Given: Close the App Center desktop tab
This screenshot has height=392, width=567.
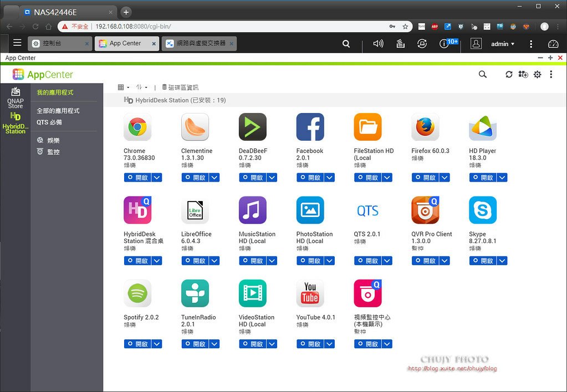Looking at the screenshot, I should click(x=154, y=44).
